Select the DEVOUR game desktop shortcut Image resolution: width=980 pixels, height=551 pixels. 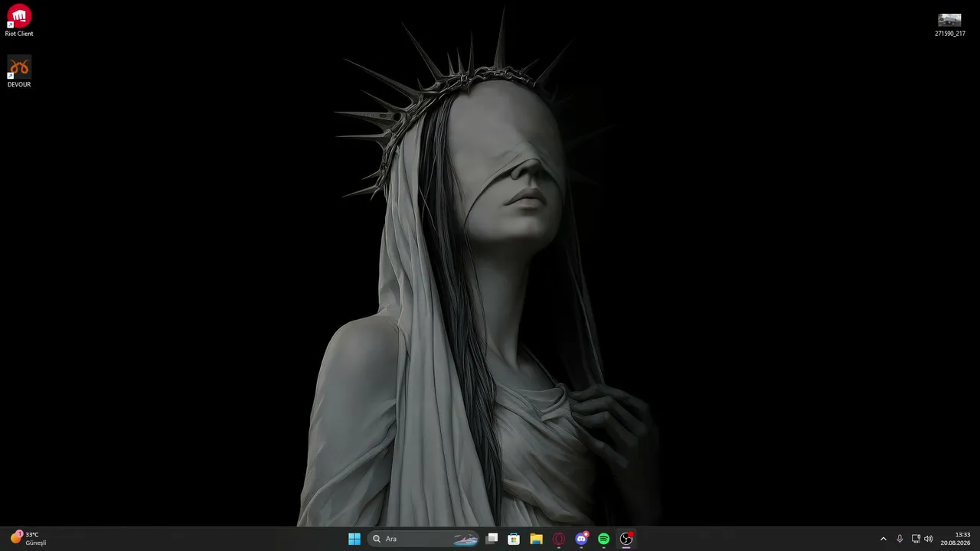pyautogui.click(x=19, y=71)
